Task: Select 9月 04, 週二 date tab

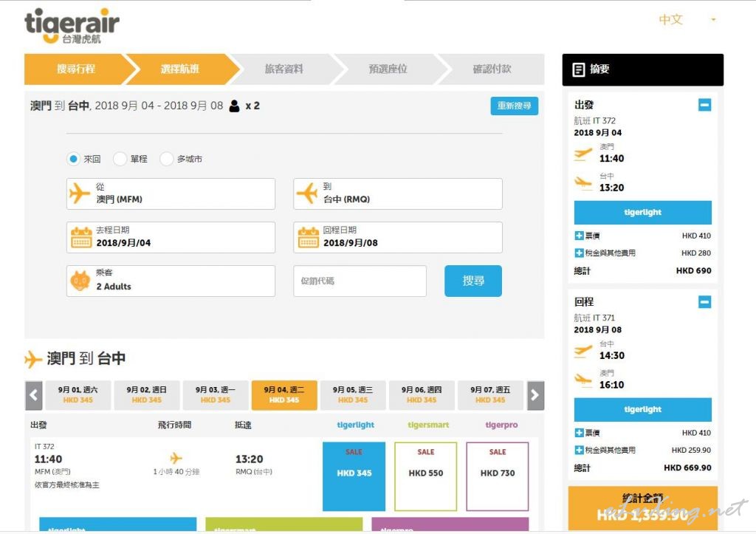Action: tap(284, 395)
